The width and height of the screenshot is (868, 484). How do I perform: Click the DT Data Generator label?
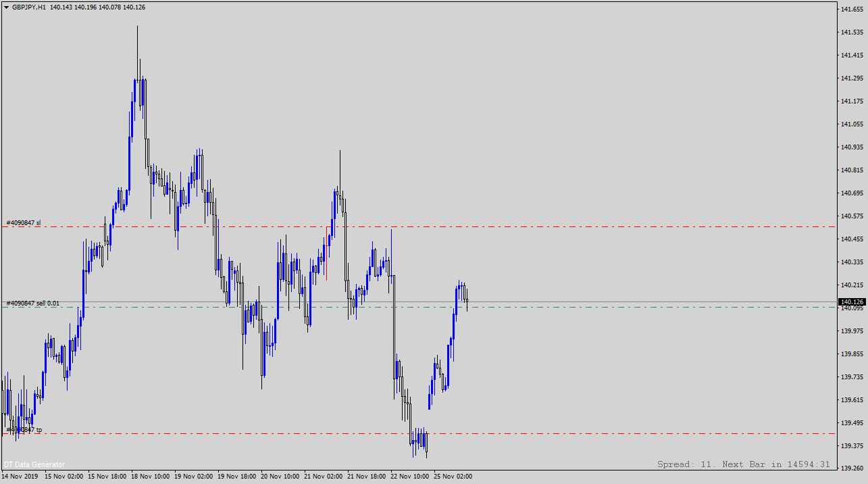point(34,464)
